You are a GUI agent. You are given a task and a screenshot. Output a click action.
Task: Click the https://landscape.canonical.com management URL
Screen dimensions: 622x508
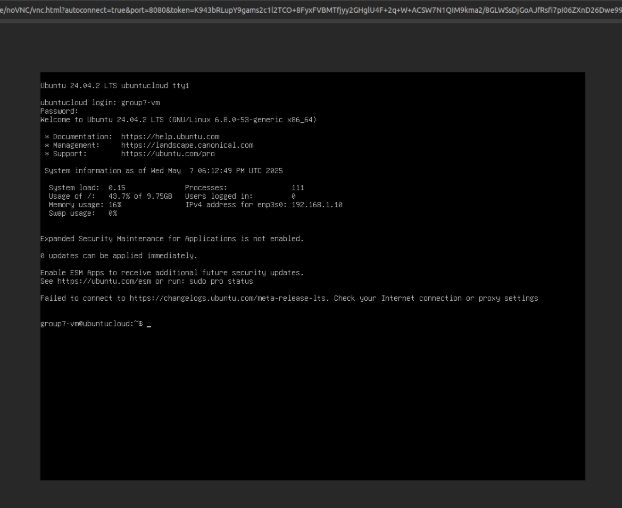tap(187, 145)
